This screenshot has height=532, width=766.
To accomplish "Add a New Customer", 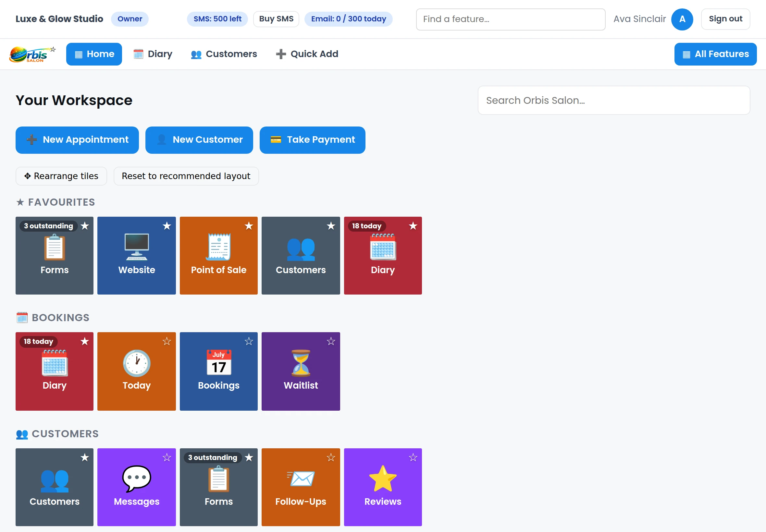I will [x=199, y=140].
